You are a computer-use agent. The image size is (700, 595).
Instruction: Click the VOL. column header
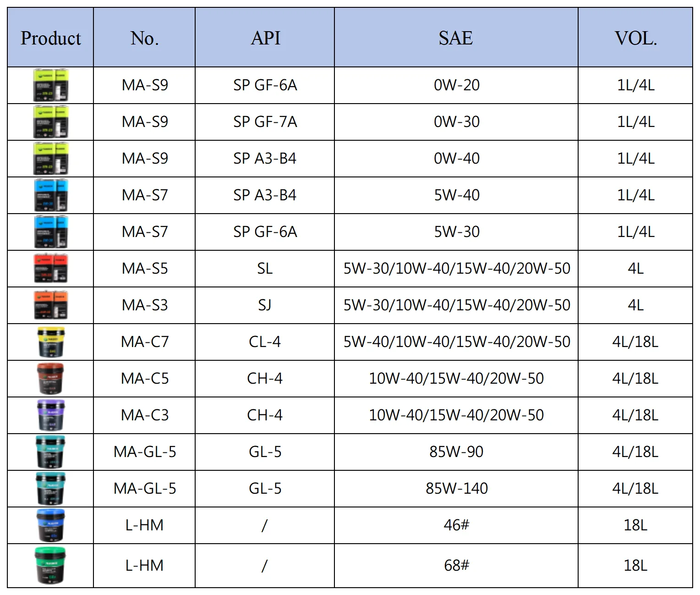635,38
